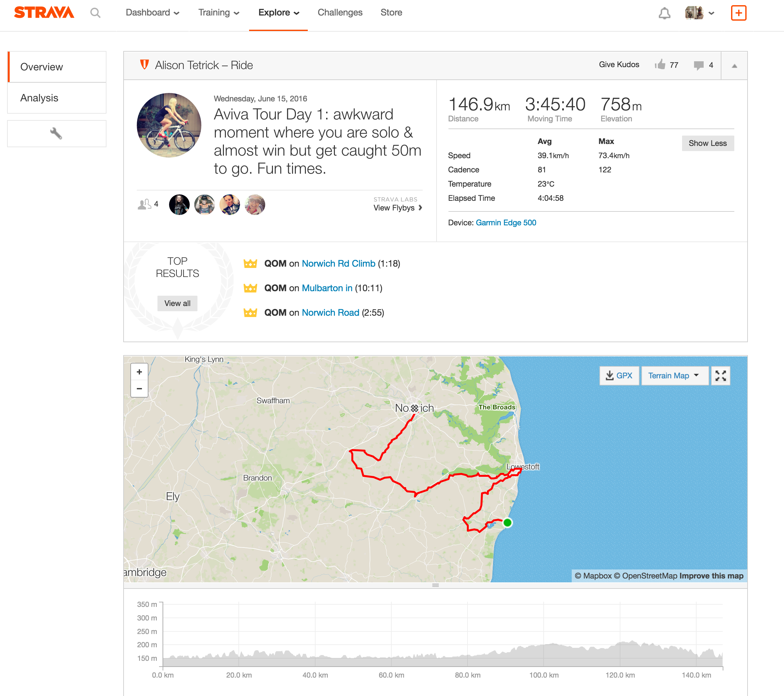Click the search magnifier icon

pos(95,13)
